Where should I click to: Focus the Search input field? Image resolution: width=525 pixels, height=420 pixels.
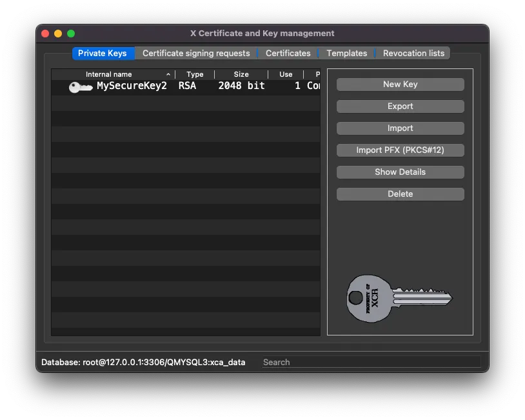pos(371,362)
